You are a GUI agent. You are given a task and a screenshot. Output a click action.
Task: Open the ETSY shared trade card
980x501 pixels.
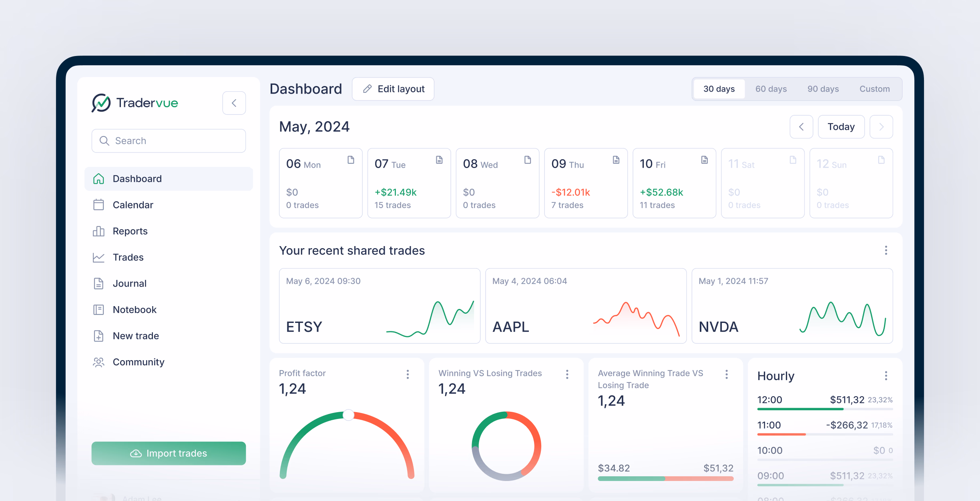pos(380,306)
